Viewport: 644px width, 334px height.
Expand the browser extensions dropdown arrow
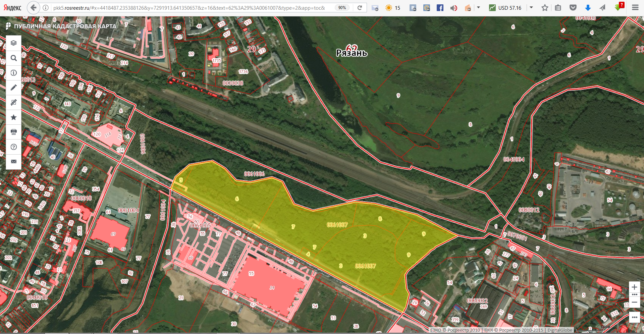479,7
